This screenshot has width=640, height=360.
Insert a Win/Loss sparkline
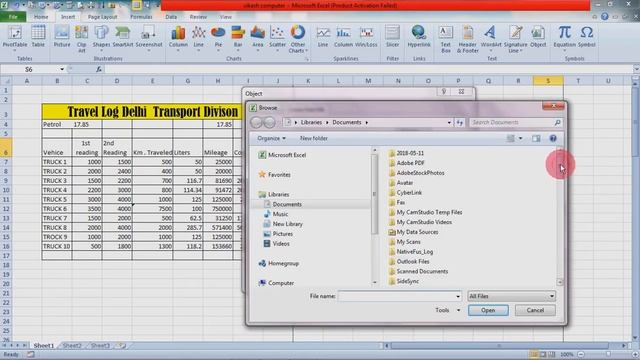(x=366, y=37)
